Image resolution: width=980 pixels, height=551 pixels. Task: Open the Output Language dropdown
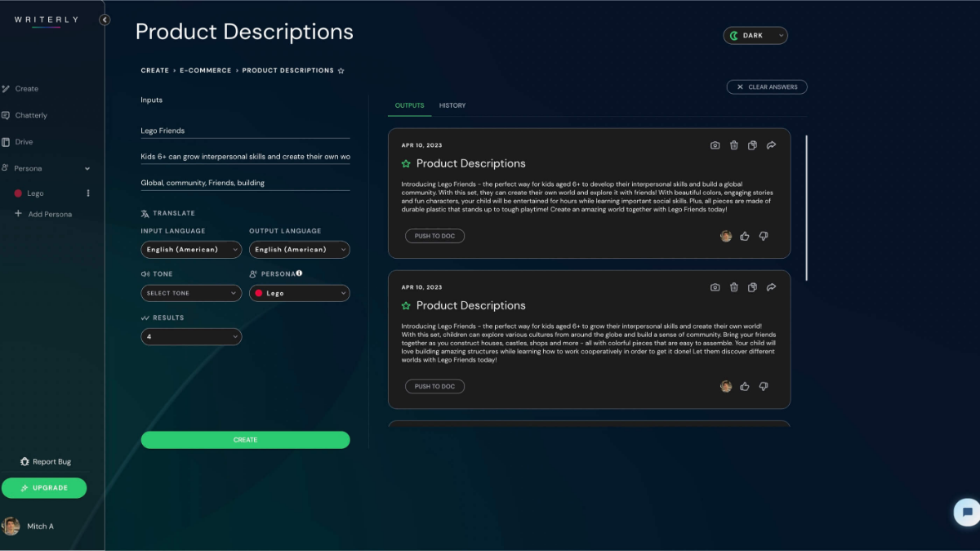point(300,249)
